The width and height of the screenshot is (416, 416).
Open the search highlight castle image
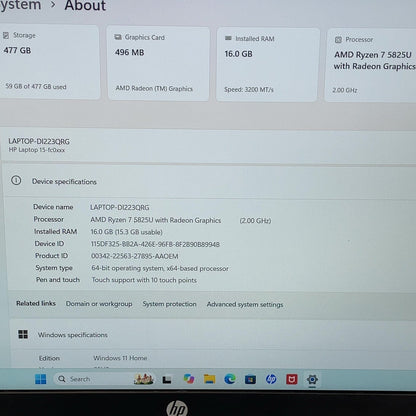143,379
